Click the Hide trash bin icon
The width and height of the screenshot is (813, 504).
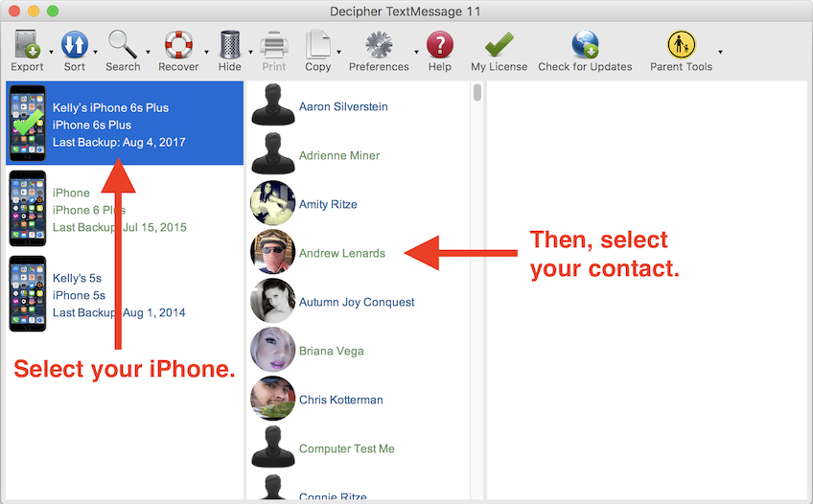pos(230,45)
